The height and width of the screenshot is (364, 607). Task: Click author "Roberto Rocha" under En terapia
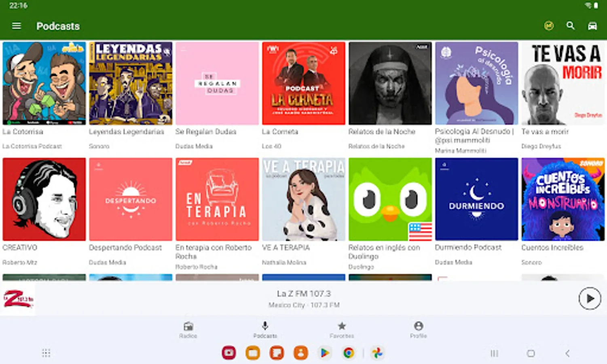point(197,267)
